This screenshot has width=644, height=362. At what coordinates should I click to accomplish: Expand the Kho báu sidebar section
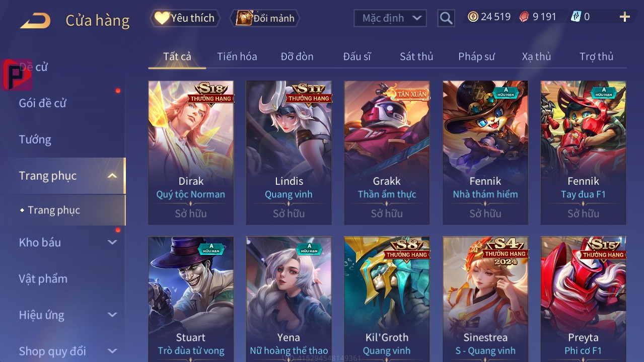tap(112, 242)
